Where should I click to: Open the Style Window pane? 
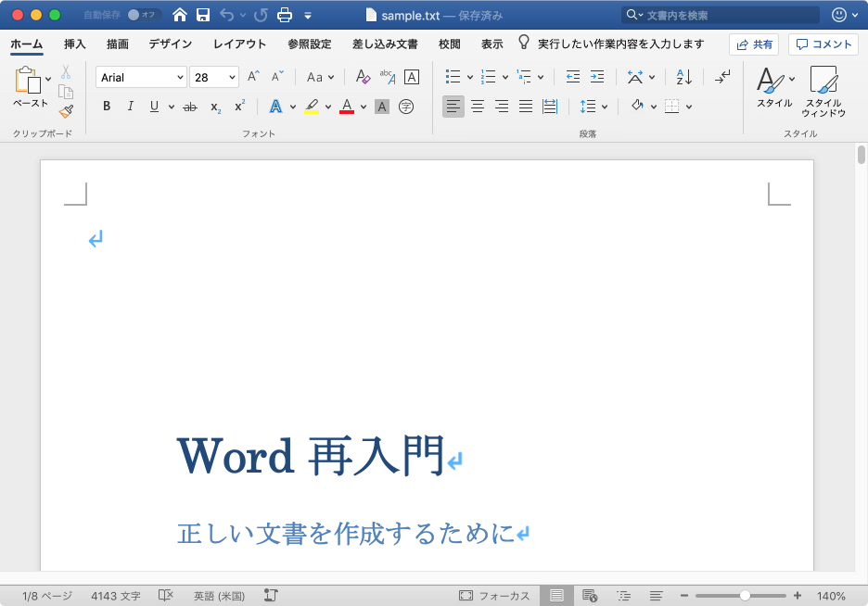point(823,91)
